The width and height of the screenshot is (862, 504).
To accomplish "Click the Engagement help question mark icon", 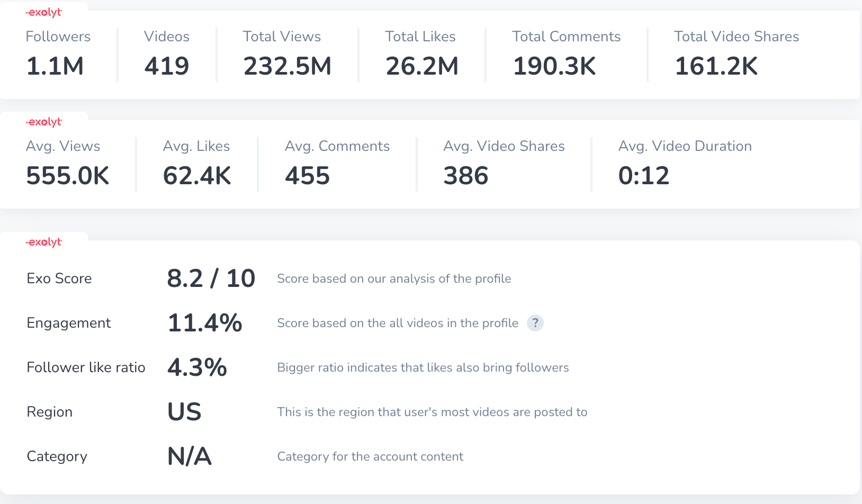I will [x=535, y=323].
